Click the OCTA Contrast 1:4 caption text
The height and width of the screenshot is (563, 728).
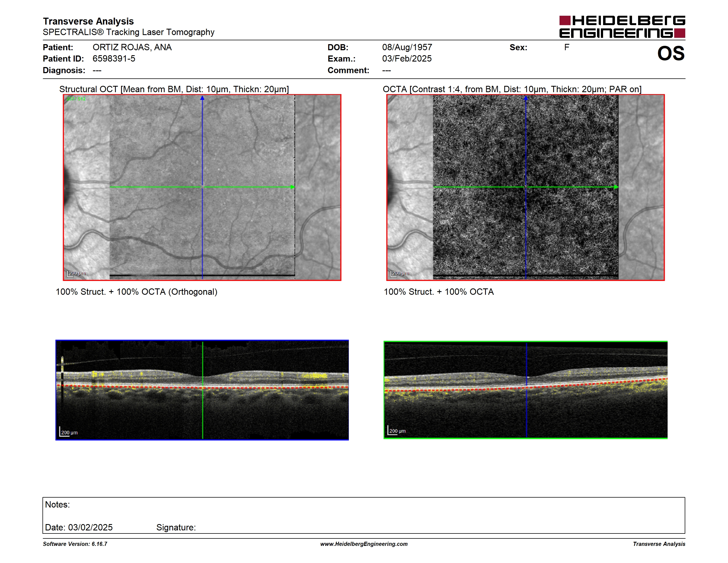coord(512,89)
